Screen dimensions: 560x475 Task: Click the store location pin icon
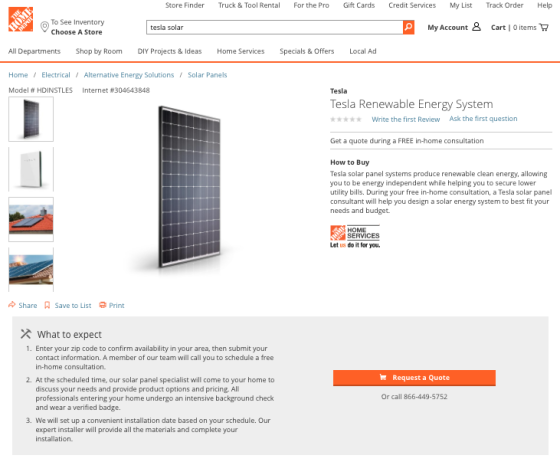tap(44, 27)
